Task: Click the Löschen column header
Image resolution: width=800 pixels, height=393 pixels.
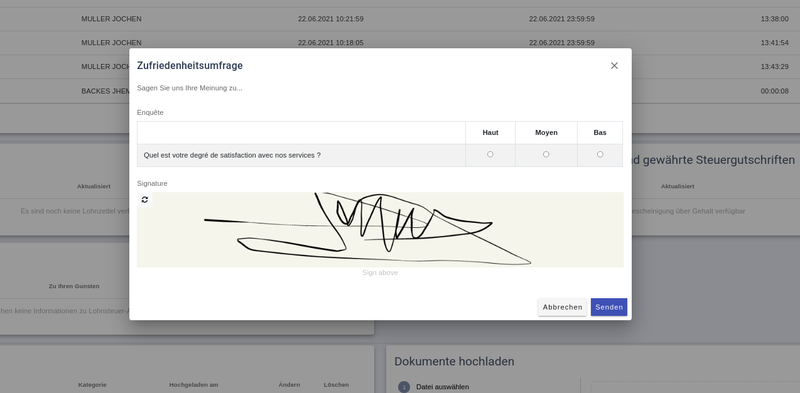Action: click(336, 385)
